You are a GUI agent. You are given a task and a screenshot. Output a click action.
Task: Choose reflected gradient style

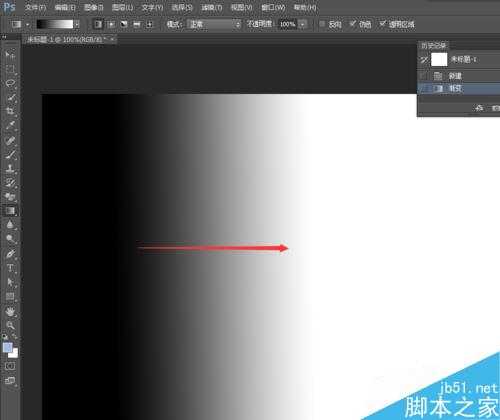point(137,24)
